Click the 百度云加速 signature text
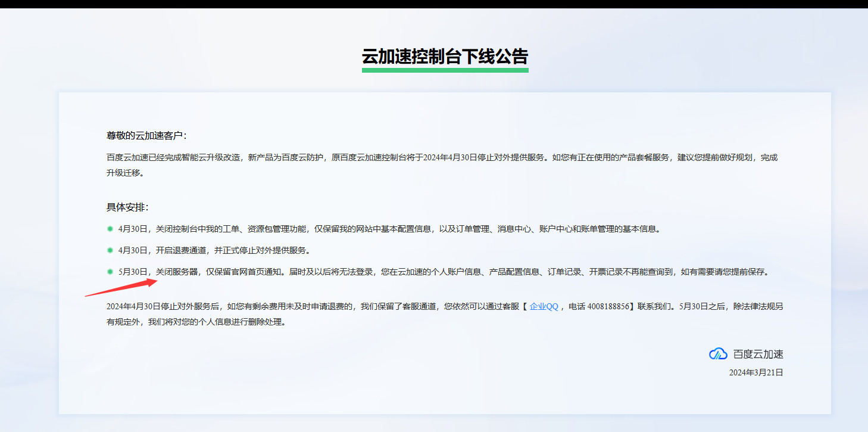Image resolution: width=868 pixels, height=432 pixels. coord(758,354)
